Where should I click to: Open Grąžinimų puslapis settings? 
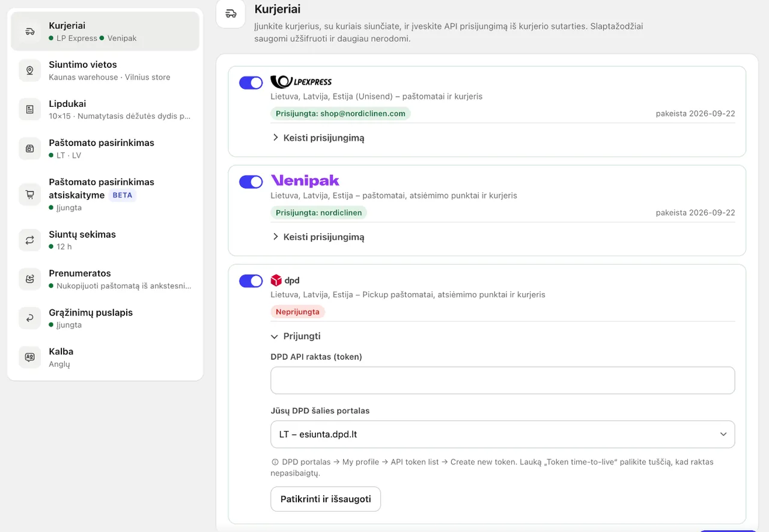(105, 318)
